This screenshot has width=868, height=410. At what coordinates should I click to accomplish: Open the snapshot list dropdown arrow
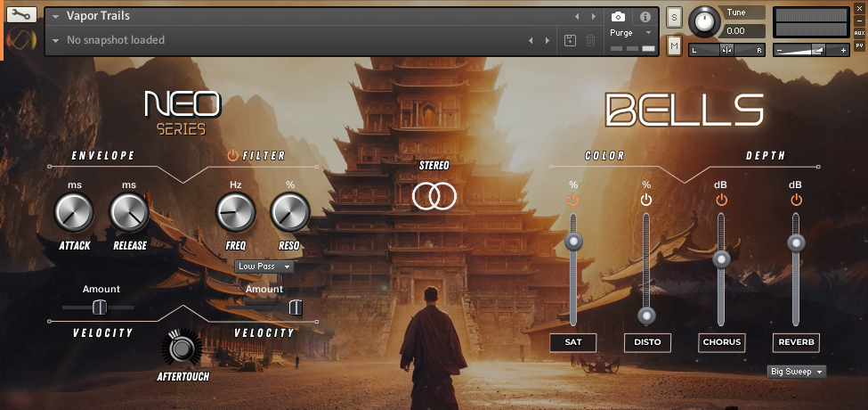pyautogui.click(x=56, y=40)
